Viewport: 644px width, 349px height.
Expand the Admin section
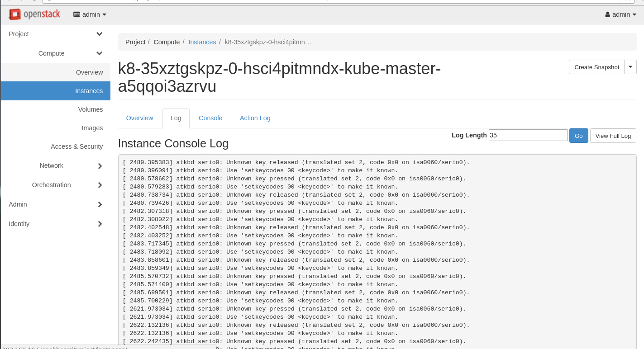coord(55,204)
